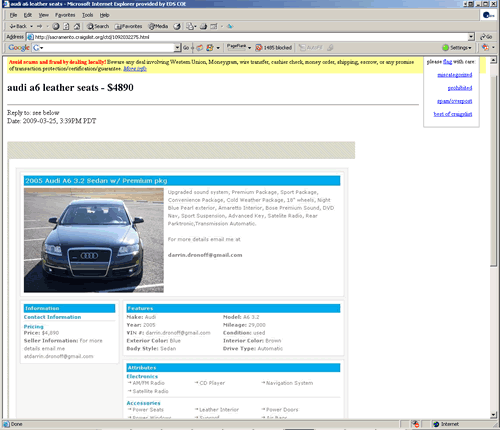The image size is (500, 432).
Task: Click the Contact Information heading
Action: click(x=52, y=317)
